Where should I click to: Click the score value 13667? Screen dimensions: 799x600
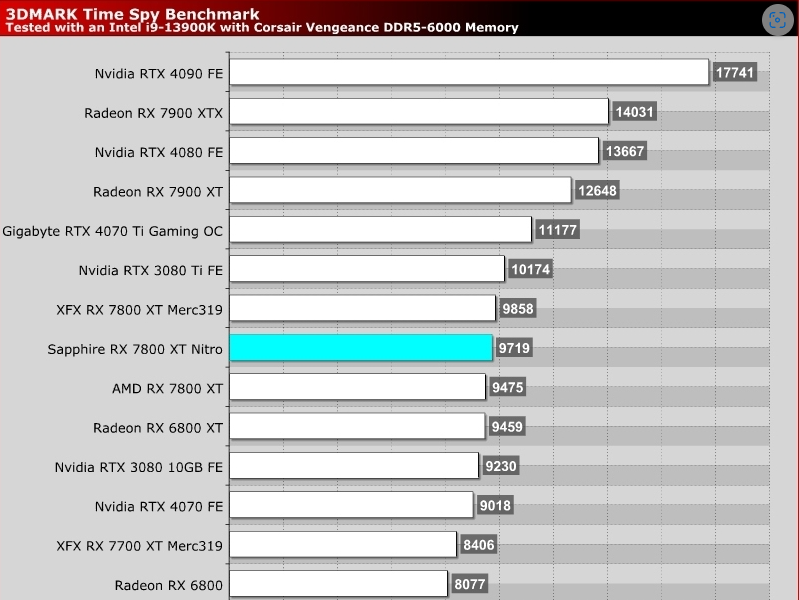coord(625,151)
